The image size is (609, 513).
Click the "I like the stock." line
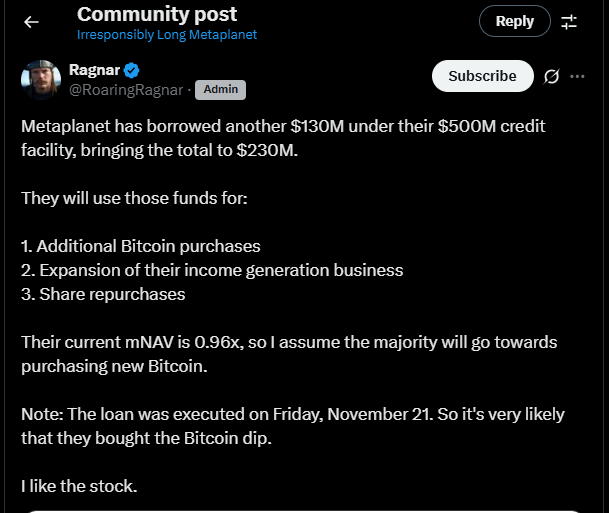pos(79,486)
